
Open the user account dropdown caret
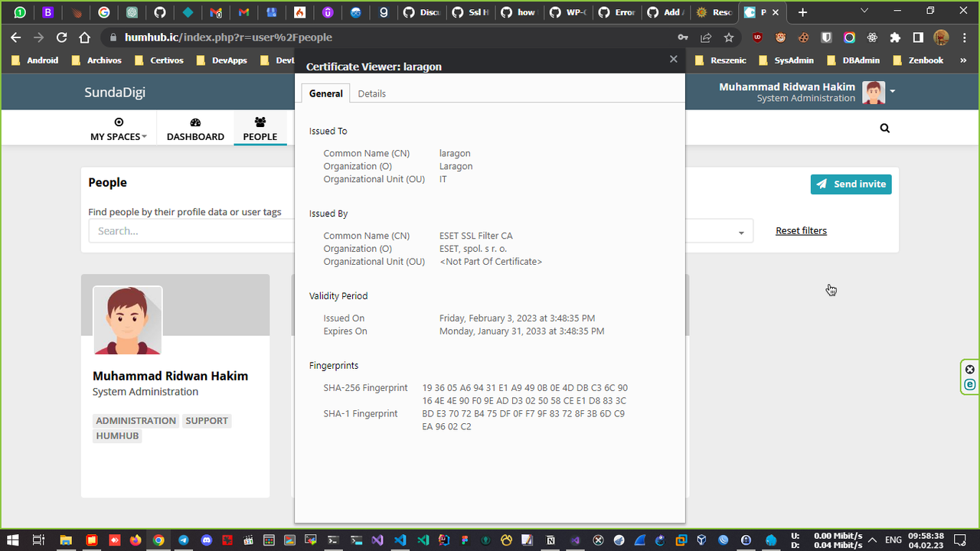click(x=892, y=92)
